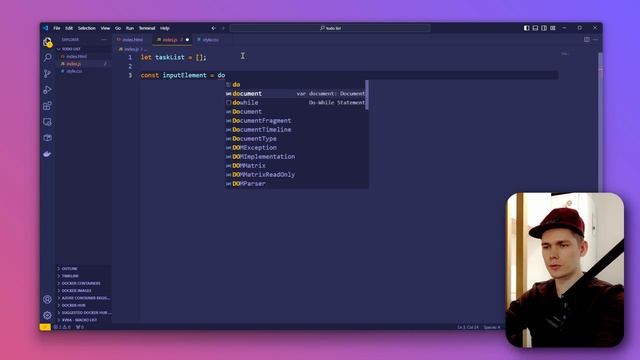Screen dimensions: 640x360
Task: Accept the lowercase 'document' suggestion
Action: tap(297, 93)
